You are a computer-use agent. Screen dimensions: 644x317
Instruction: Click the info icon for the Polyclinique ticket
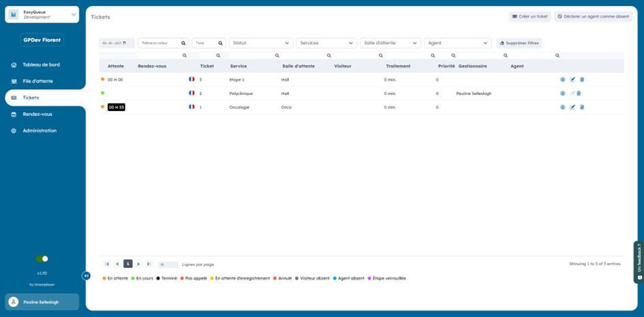[x=563, y=93]
